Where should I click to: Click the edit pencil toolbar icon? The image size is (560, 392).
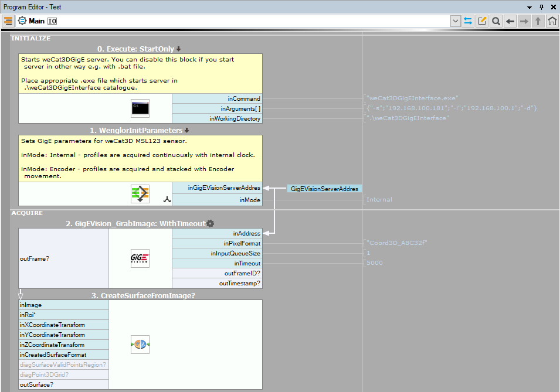pos(482,21)
